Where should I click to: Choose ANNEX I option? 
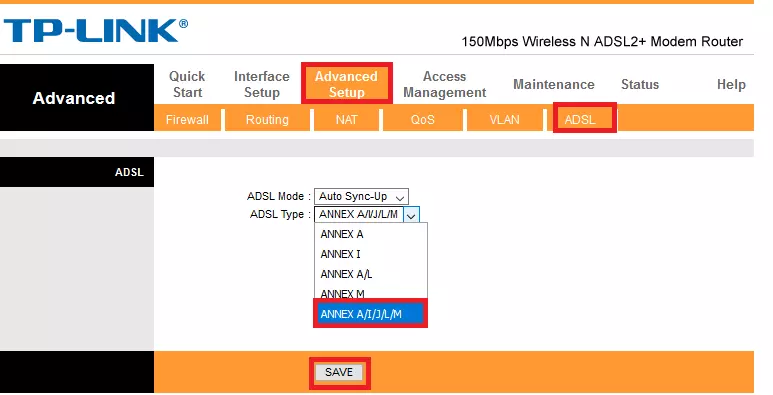click(x=371, y=254)
